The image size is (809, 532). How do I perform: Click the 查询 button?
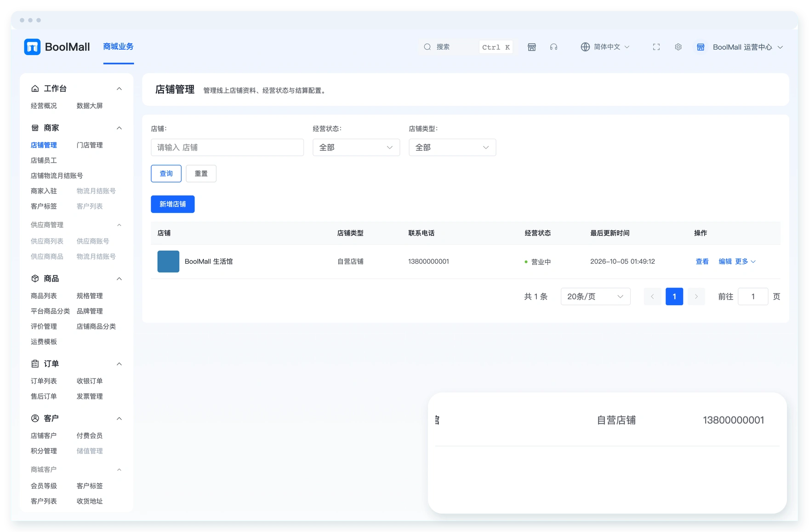tap(166, 174)
